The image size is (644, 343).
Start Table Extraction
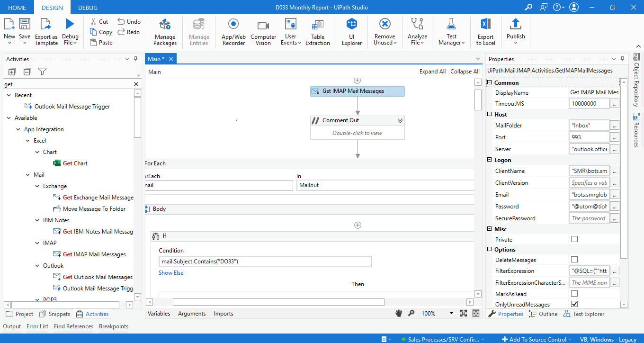[318, 32]
